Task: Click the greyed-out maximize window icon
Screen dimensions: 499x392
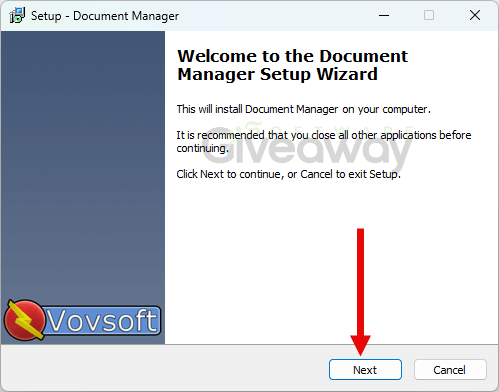Action: click(429, 15)
